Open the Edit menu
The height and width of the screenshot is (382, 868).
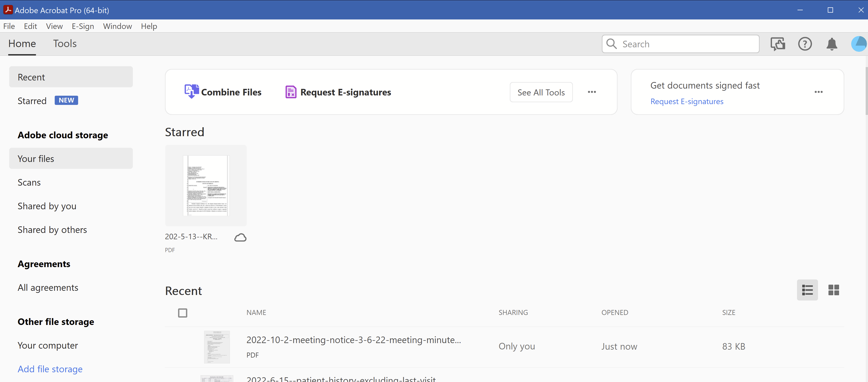[30, 26]
